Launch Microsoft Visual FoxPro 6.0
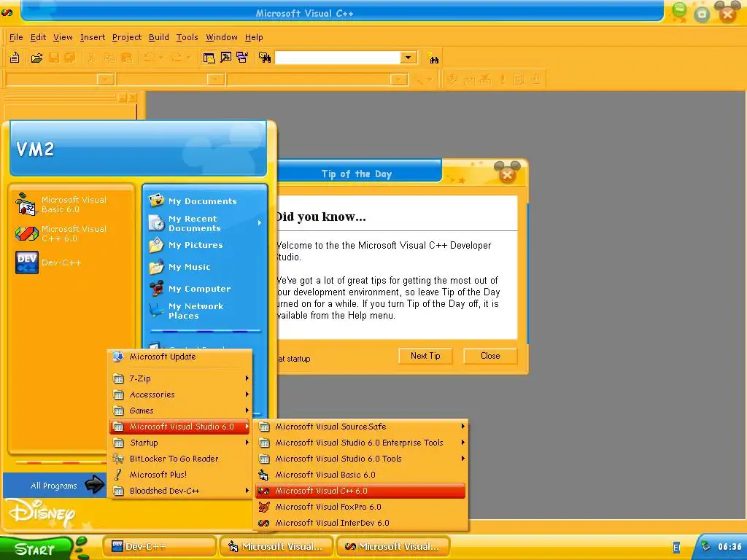Image resolution: width=747 pixels, height=560 pixels. 360,507
